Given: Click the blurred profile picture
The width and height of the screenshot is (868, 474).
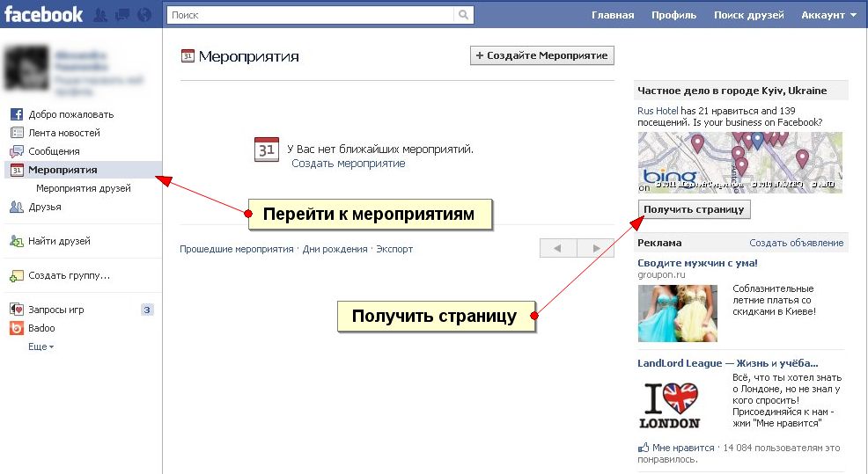Looking at the screenshot, I should tap(26, 68).
